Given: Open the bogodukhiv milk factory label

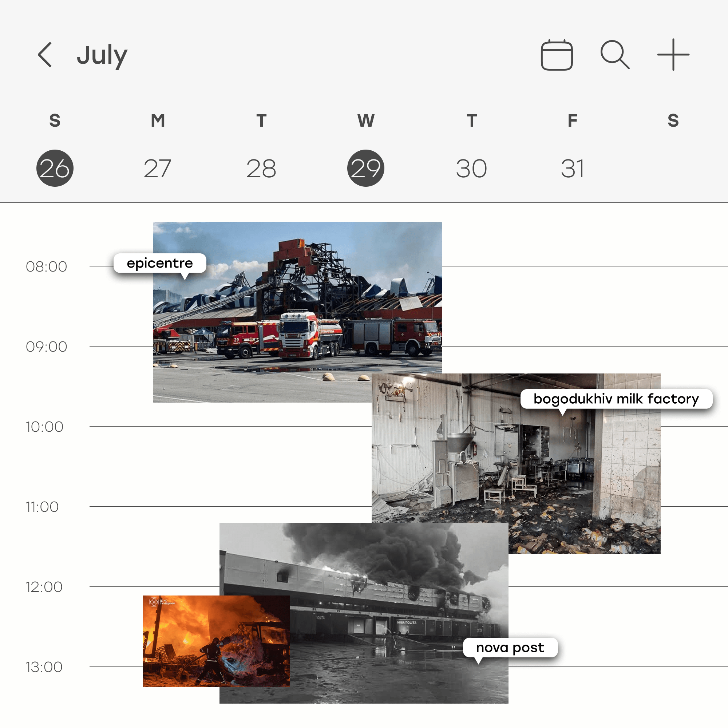Looking at the screenshot, I should 616,399.
